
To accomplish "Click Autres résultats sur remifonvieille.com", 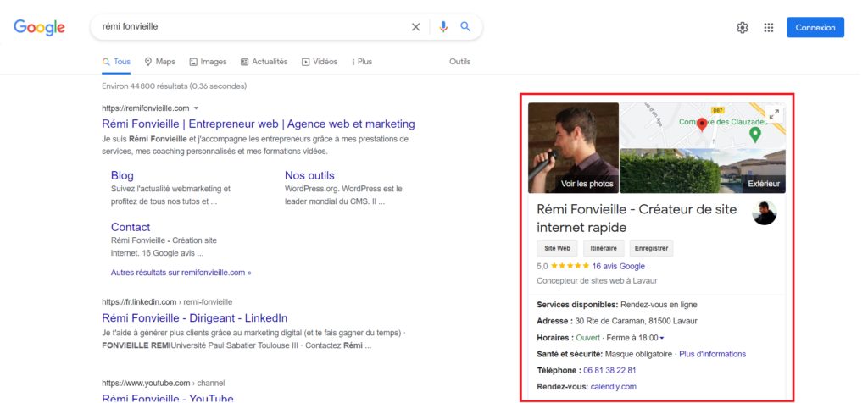I will tap(181, 273).
